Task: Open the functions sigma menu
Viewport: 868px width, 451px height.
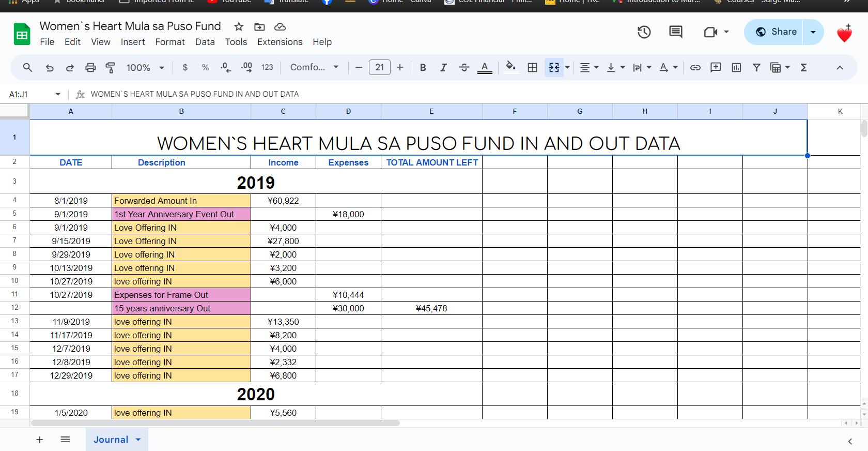Action: point(803,67)
